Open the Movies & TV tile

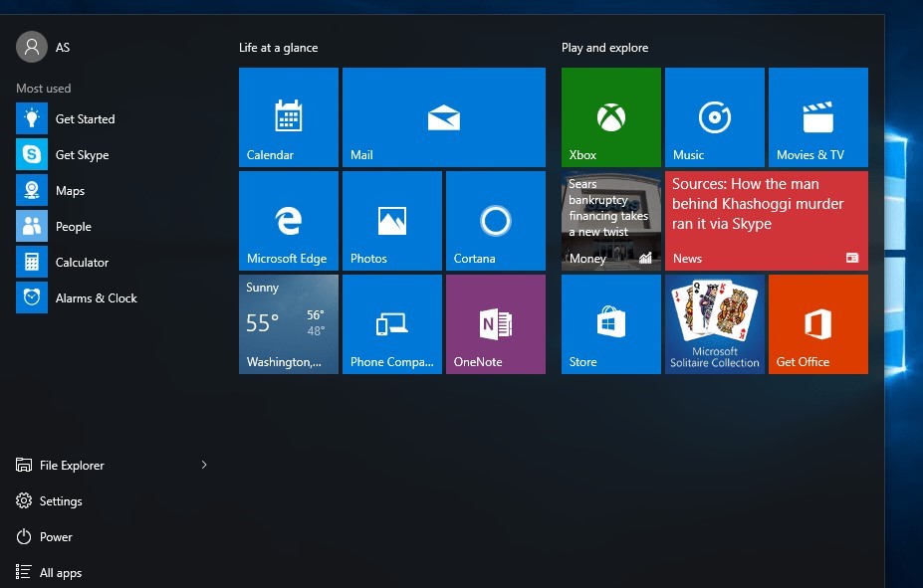click(x=818, y=117)
